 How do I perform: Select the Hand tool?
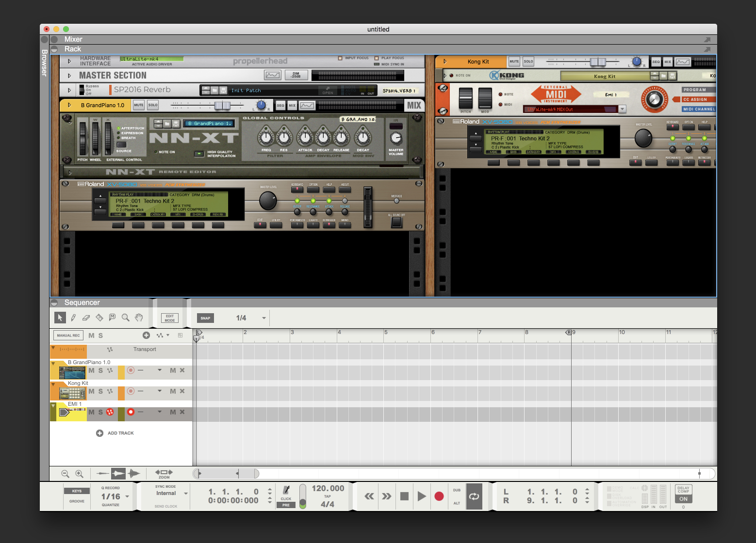139,318
